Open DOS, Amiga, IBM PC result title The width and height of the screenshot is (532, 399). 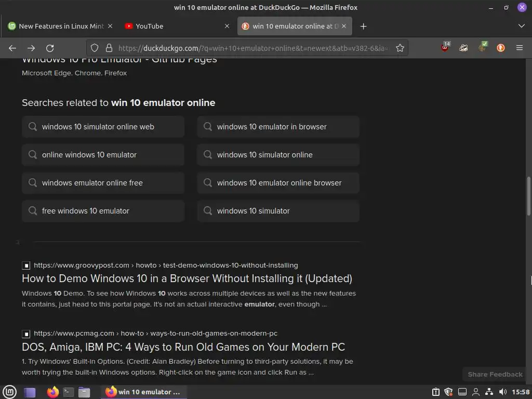[183, 347]
